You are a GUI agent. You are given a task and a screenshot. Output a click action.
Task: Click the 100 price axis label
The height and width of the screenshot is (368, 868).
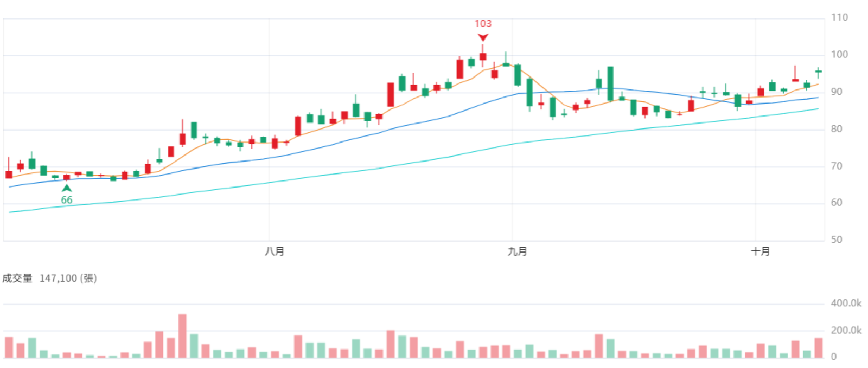point(839,55)
